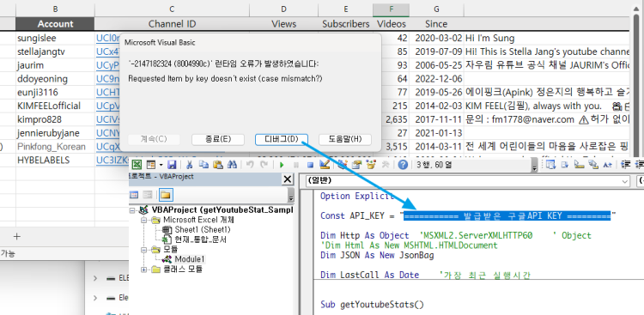Click the Insert UserForm toolbar icon
The height and width of the screenshot is (315, 644).
coord(151,164)
